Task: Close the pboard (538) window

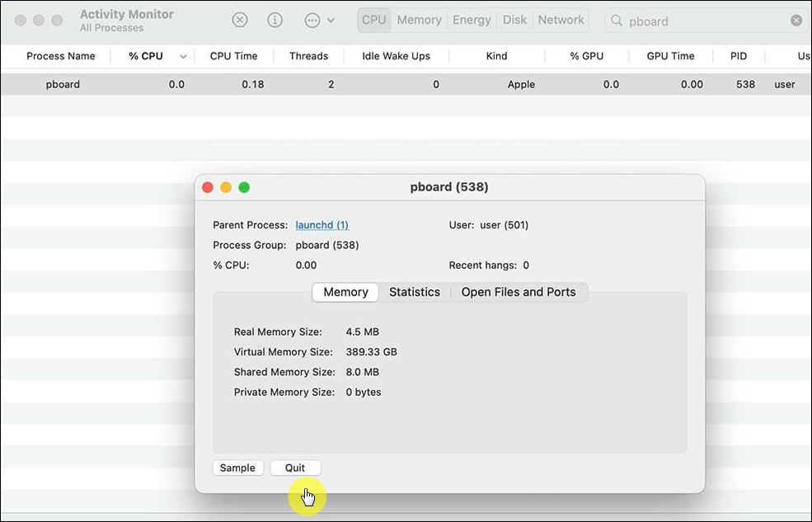Action: [x=208, y=187]
